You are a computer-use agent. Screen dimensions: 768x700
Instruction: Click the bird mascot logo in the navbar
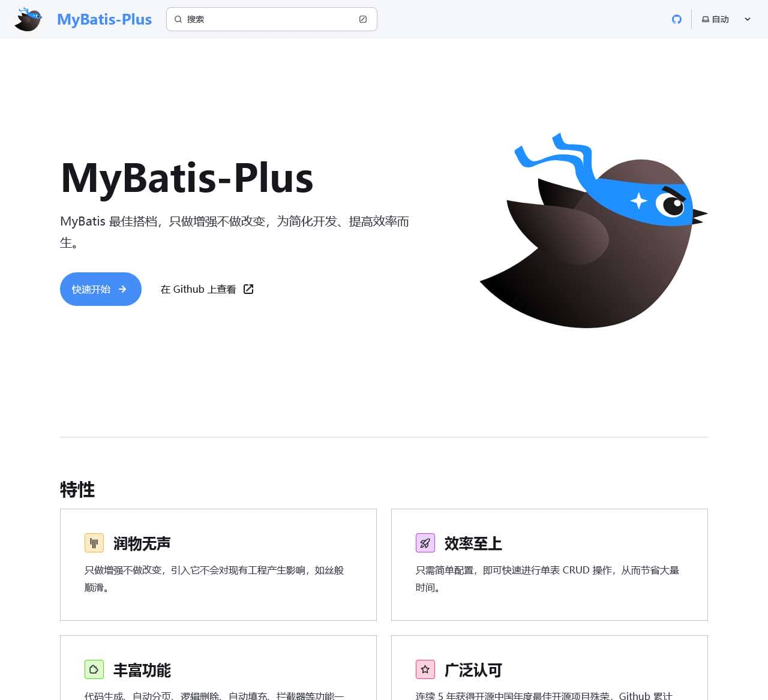tap(28, 19)
